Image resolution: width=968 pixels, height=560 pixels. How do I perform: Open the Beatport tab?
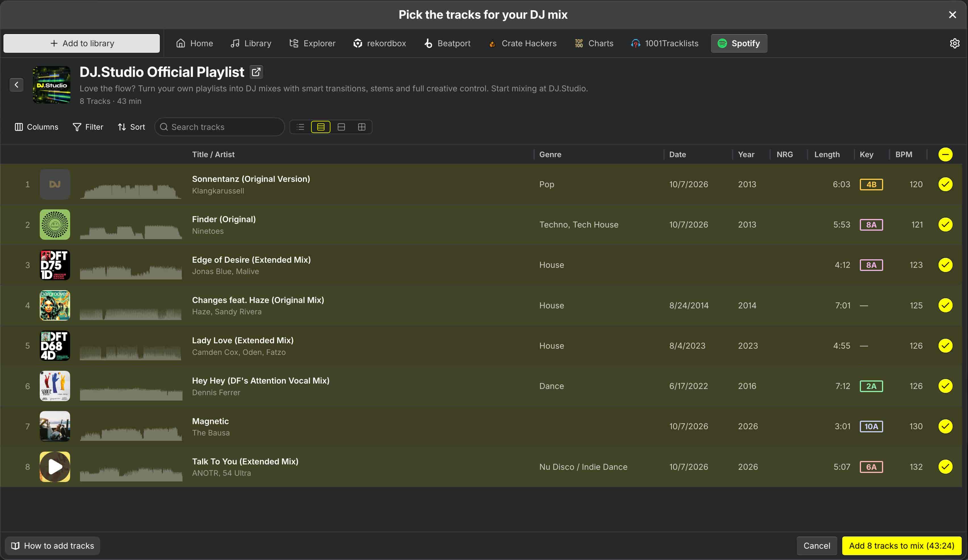point(447,43)
